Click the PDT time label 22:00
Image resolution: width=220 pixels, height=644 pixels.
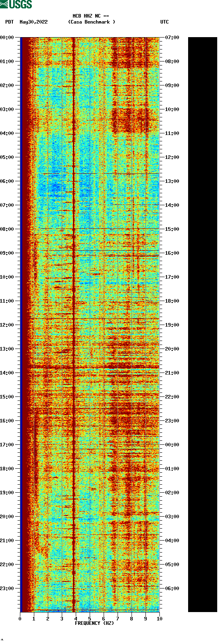pos(7,565)
